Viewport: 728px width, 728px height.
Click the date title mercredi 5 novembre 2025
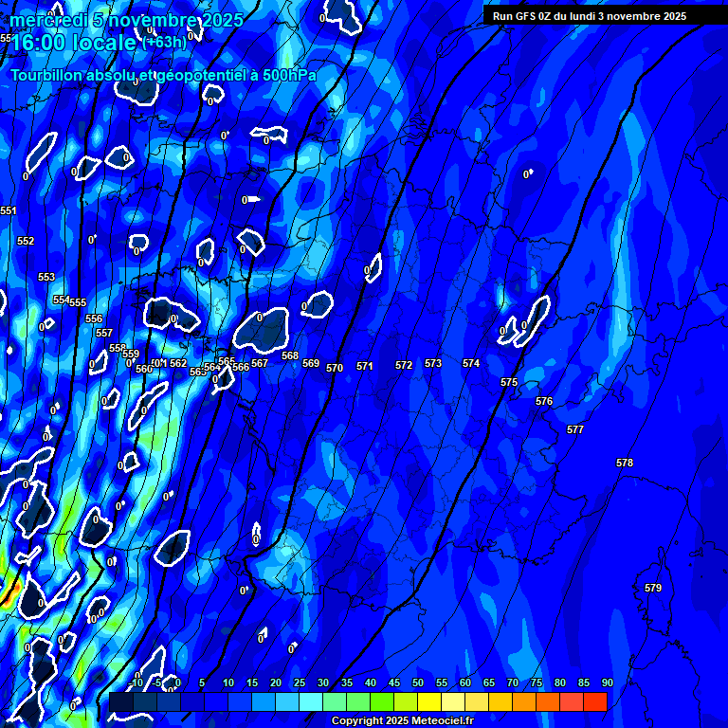pyautogui.click(x=127, y=20)
